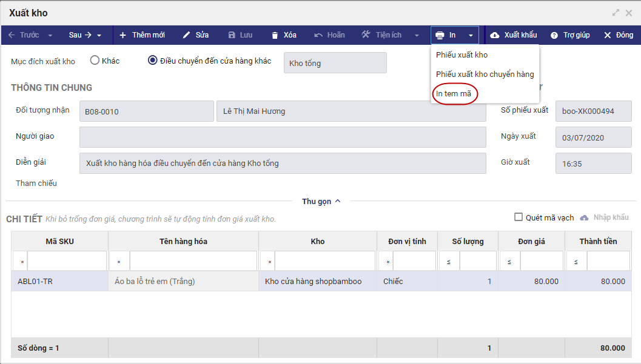The image size is (641, 364).
Task: Open Đơn giá filter operator dropdown
Action: click(x=510, y=261)
